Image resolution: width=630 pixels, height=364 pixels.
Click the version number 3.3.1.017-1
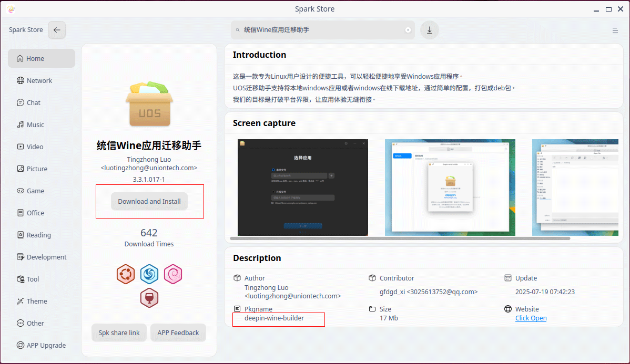pyautogui.click(x=149, y=180)
